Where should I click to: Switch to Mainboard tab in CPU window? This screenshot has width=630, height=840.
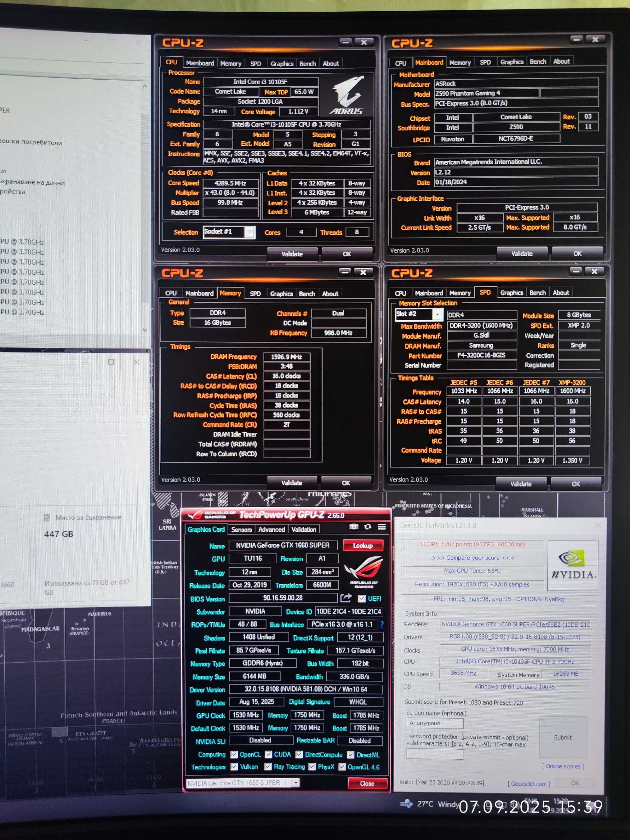click(x=200, y=63)
